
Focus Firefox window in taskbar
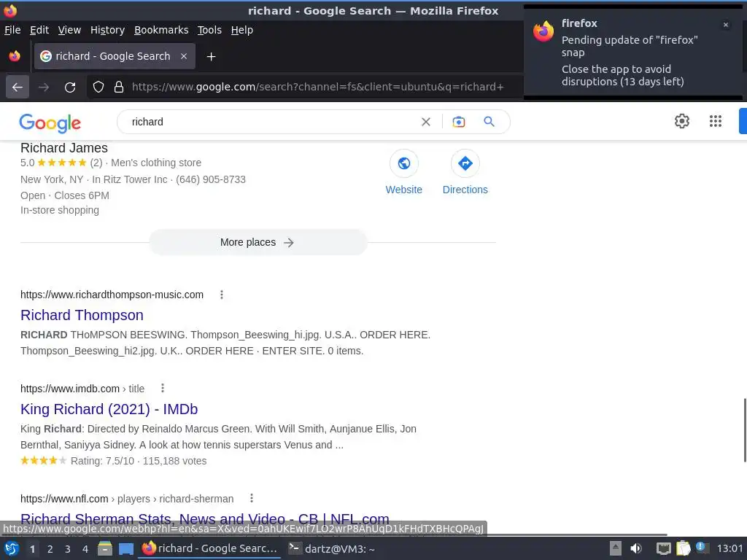[x=209, y=548]
